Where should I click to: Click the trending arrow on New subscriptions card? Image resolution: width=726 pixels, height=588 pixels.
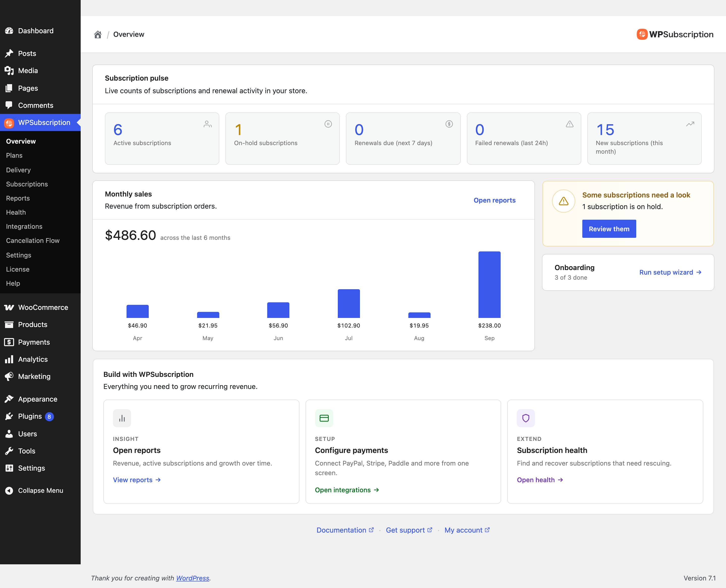click(x=690, y=124)
